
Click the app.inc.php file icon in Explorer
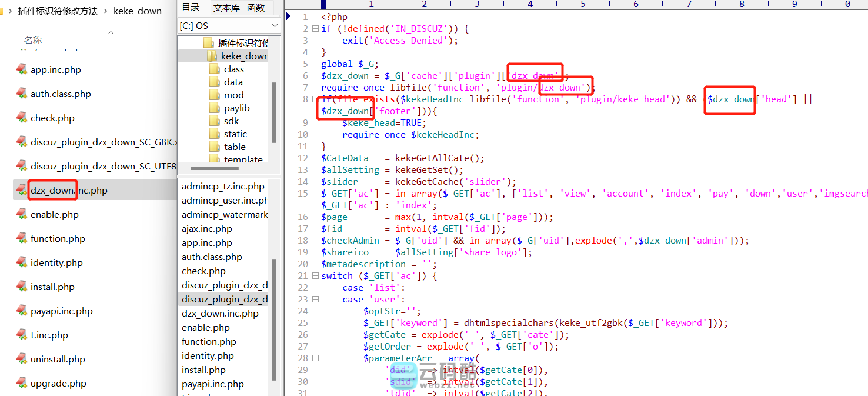(22, 69)
